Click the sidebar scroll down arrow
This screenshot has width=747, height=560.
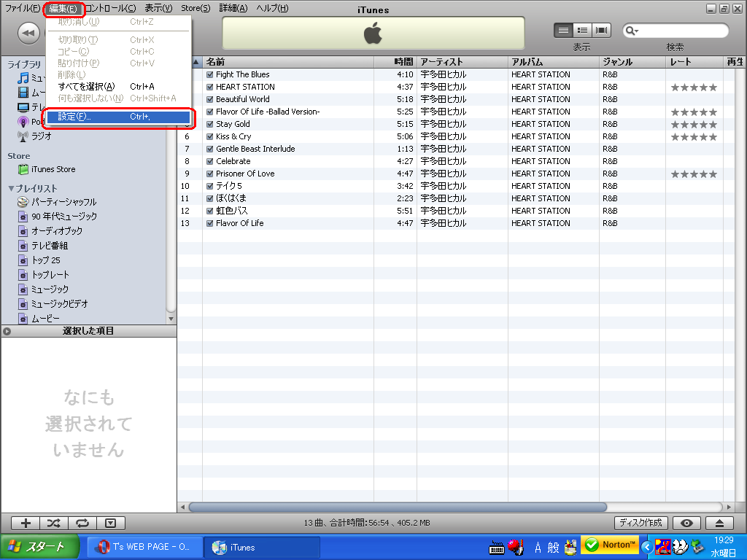(x=171, y=319)
